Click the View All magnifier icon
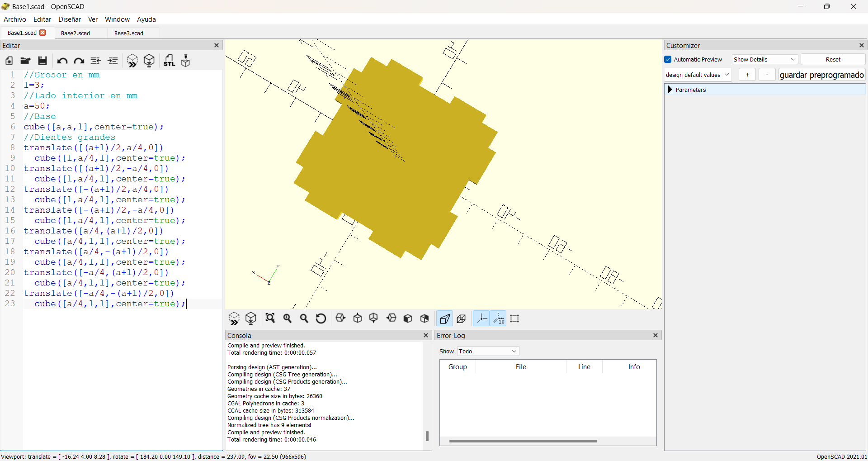Viewport: 868px width, 461px height. coord(270,318)
